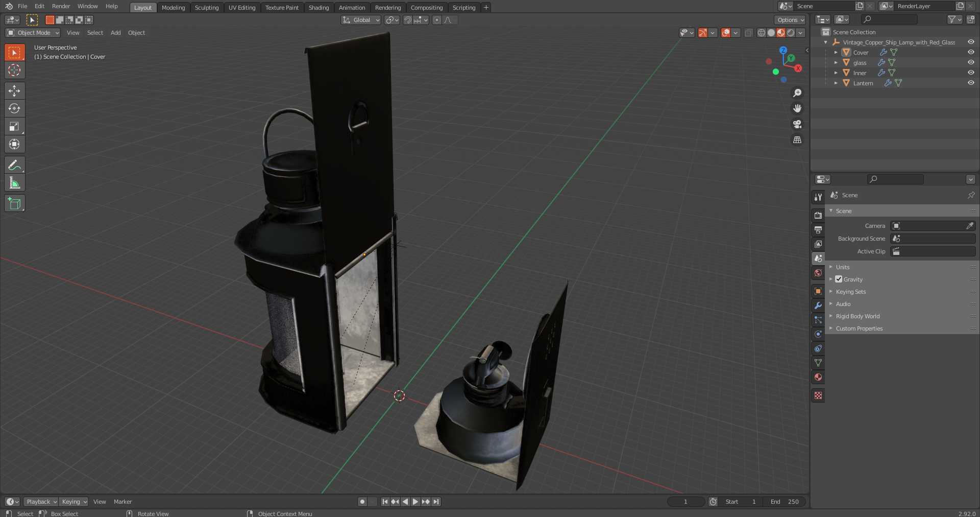
Task: Select the Scale tool
Action: [14, 126]
